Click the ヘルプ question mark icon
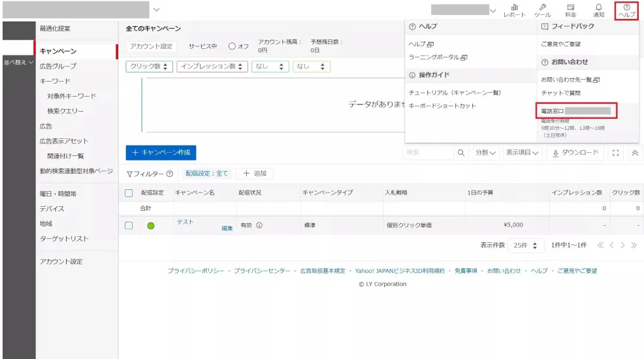Viewport: 644px width, 359px height. pyautogui.click(x=626, y=10)
